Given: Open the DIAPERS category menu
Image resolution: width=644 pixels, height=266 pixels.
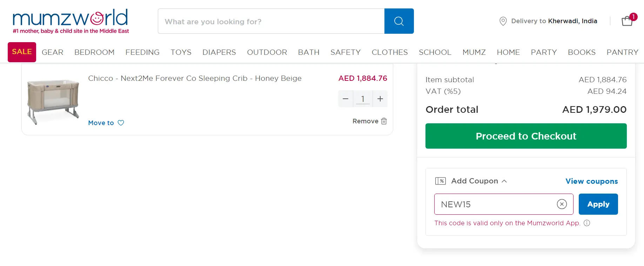Looking at the screenshot, I should 219,52.
